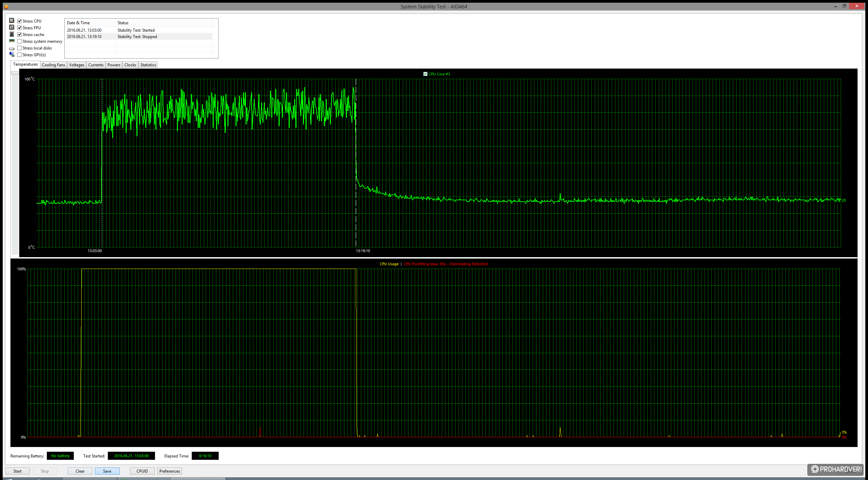The height and width of the screenshot is (480, 868).
Task: Click the 2016.06.21. 13:03:00 log entry
Action: 84,30
